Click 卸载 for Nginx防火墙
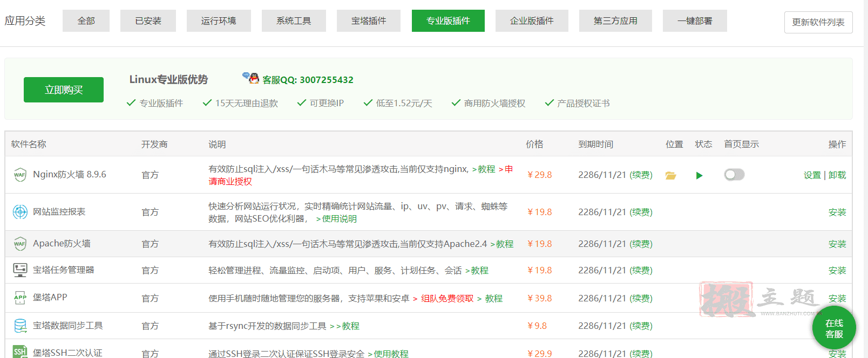868x358 pixels. point(837,175)
